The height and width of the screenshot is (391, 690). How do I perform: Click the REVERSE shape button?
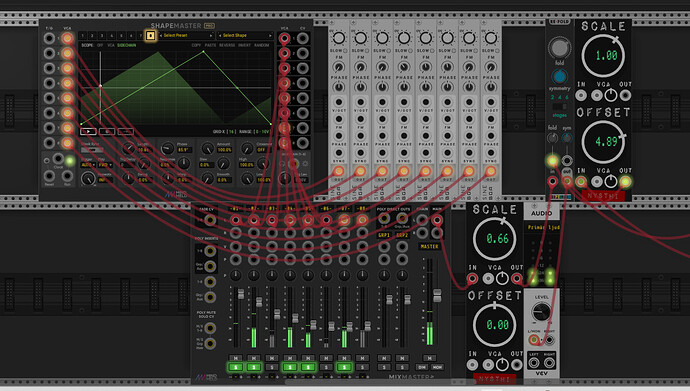[x=227, y=45]
